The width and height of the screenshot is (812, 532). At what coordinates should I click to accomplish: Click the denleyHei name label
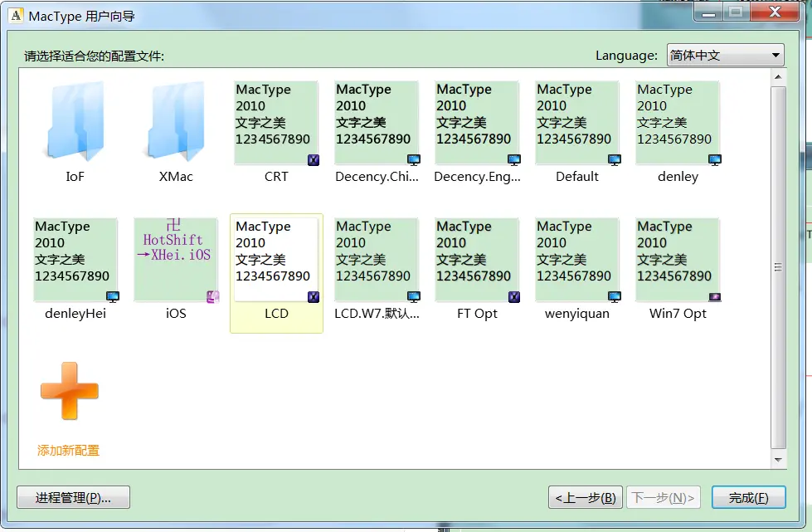[75, 314]
